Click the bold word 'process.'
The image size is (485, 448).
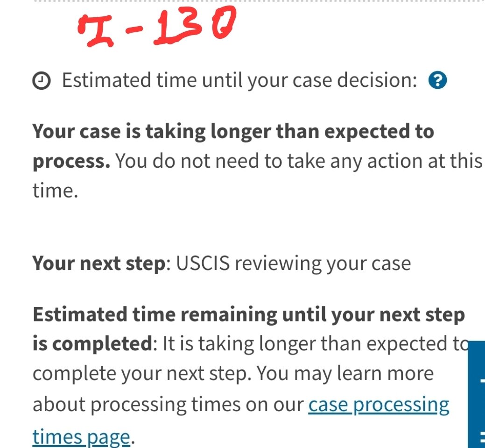click(71, 162)
